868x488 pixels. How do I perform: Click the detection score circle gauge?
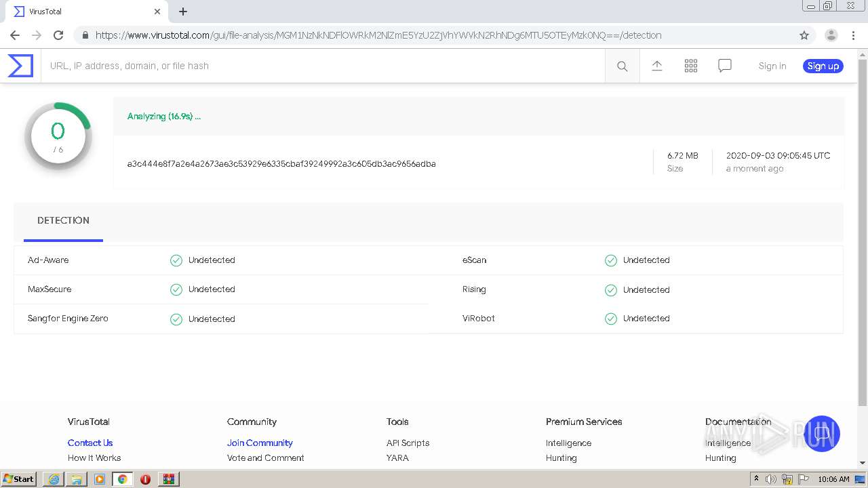(58, 136)
